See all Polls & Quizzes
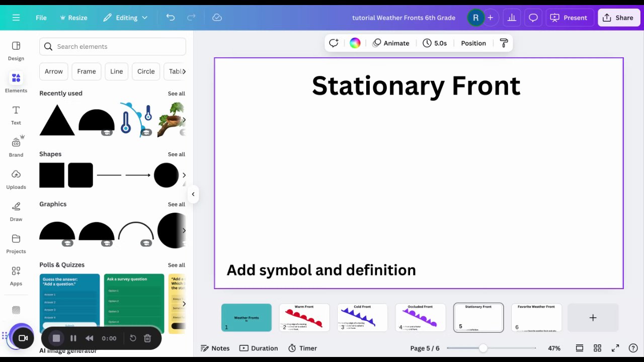Image resolution: width=644 pixels, height=362 pixels. point(177,265)
